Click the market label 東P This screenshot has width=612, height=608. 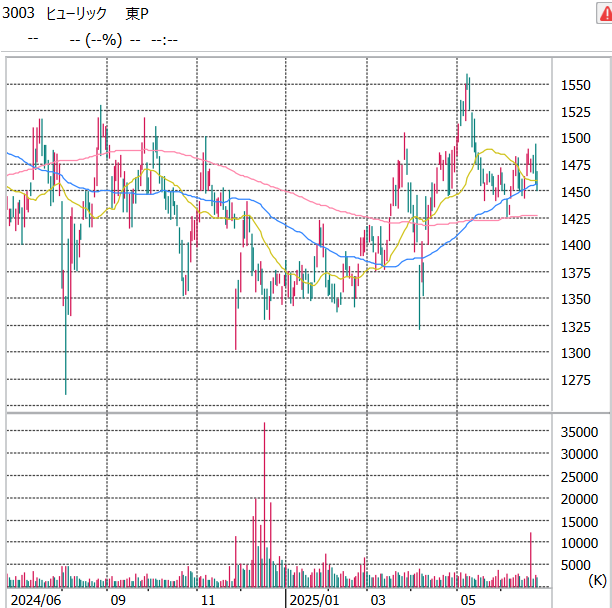coord(137,14)
